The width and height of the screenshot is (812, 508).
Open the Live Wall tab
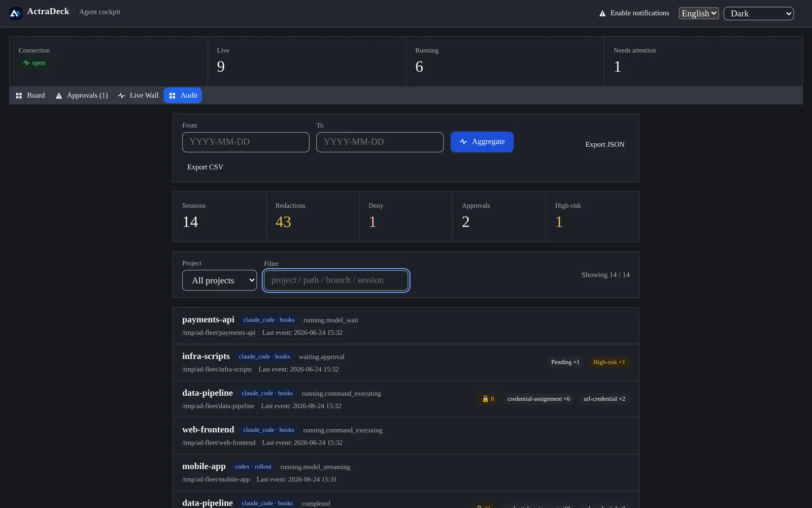[138, 96]
